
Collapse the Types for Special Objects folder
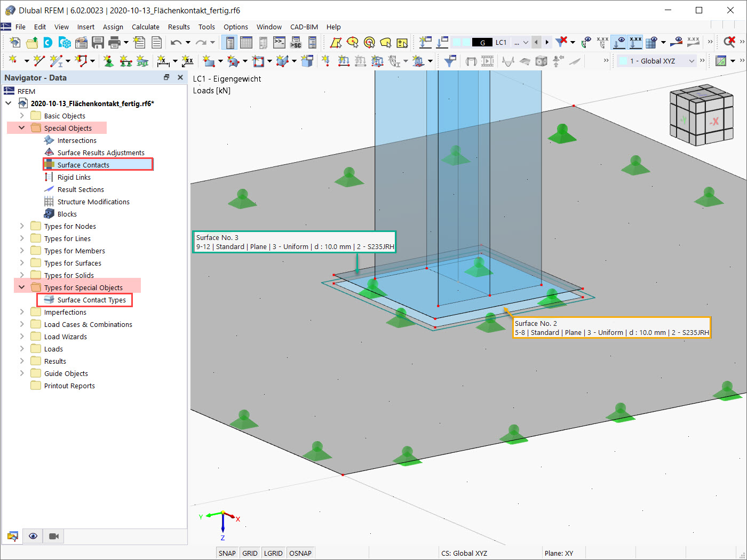pos(21,287)
